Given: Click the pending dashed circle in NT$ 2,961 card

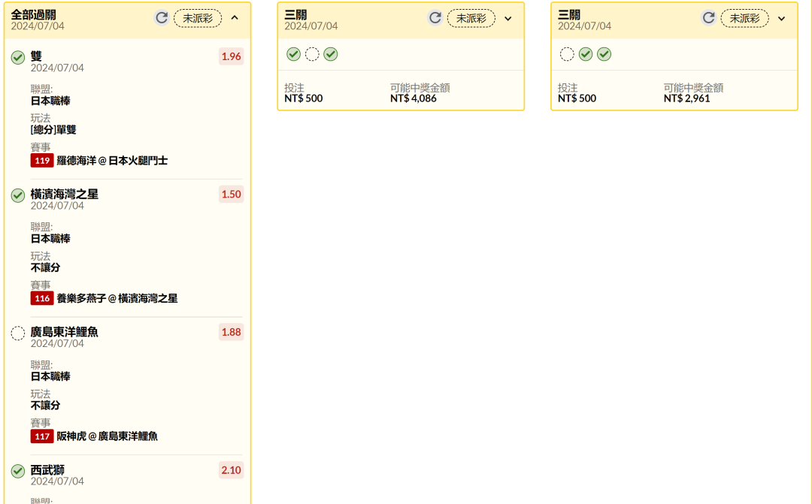Looking at the screenshot, I should [567, 54].
